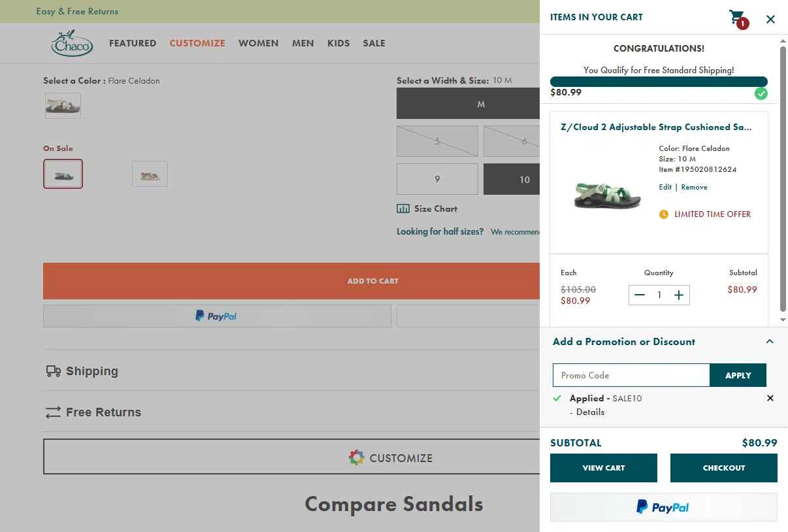The width and height of the screenshot is (788, 532).
Task: Open the SALE menu
Action: (374, 43)
